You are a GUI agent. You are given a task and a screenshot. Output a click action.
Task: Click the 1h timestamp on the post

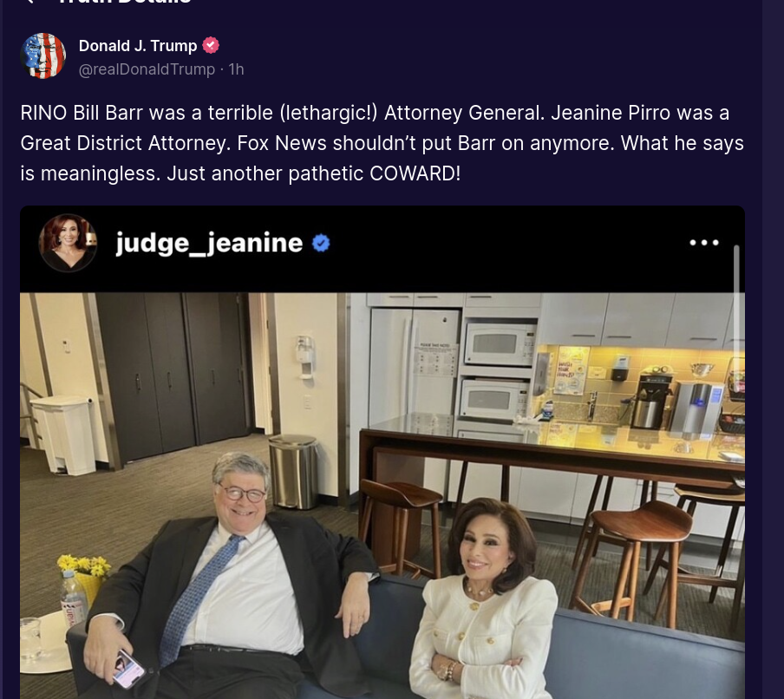pos(236,69)
